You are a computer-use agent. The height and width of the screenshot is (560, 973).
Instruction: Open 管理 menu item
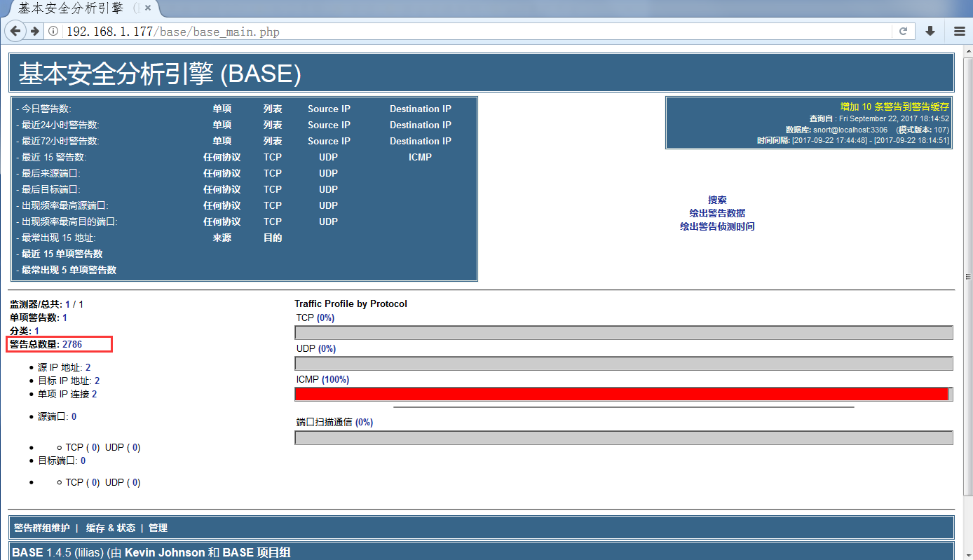pos(158,528)
